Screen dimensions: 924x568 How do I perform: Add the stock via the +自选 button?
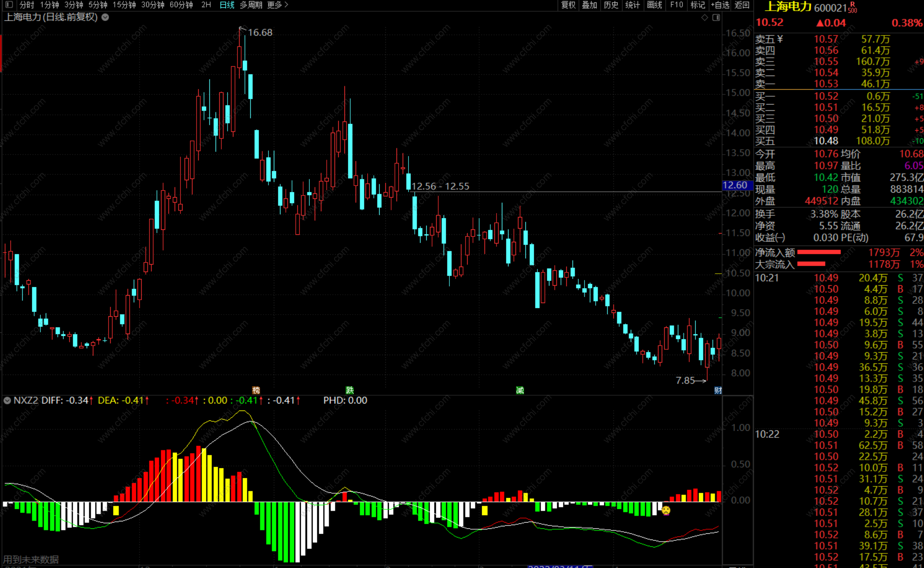point(720,5)
